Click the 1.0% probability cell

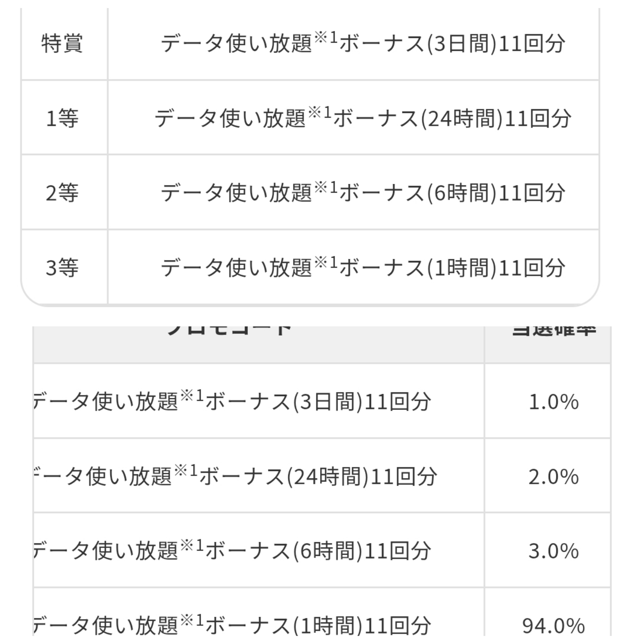[x=553, y=402]
